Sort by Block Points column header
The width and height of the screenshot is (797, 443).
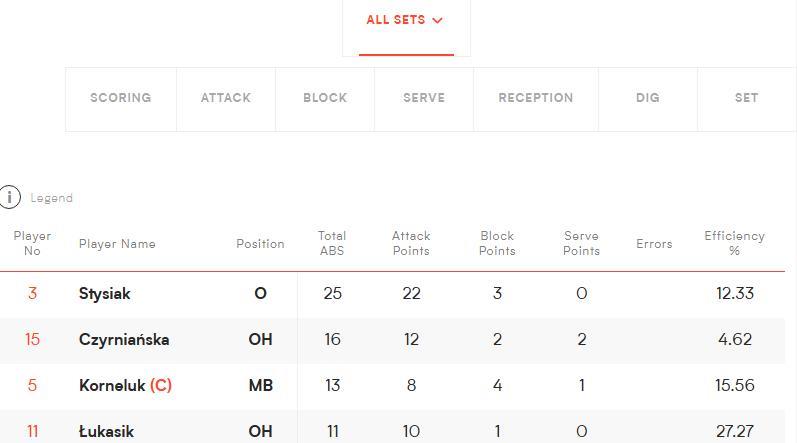click(x=497, y=243)
